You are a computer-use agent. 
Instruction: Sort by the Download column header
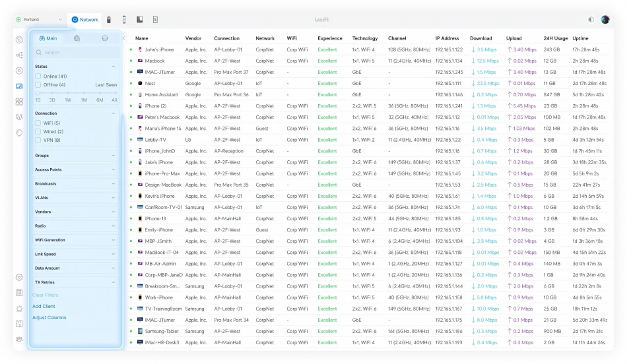[480, 38]
